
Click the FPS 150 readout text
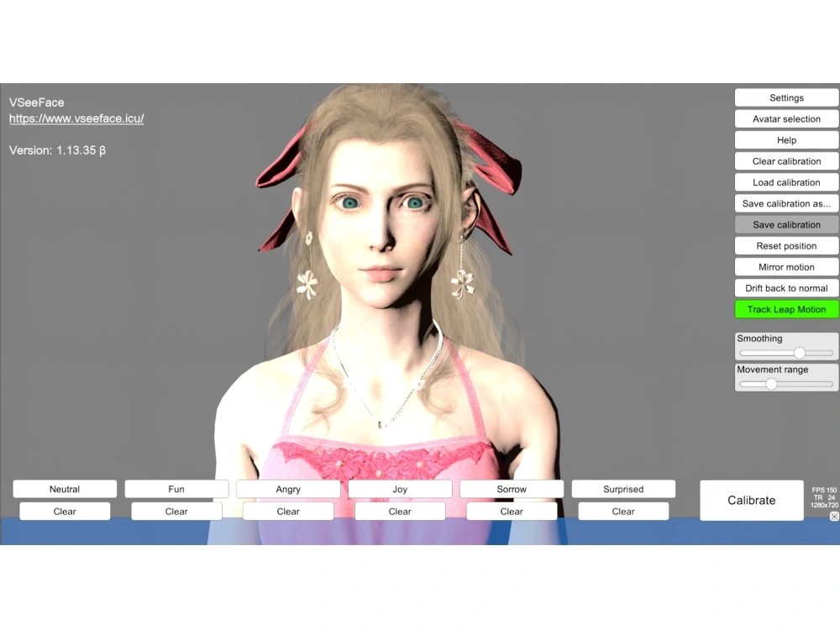pyautogui.click(x=824, y=491)
